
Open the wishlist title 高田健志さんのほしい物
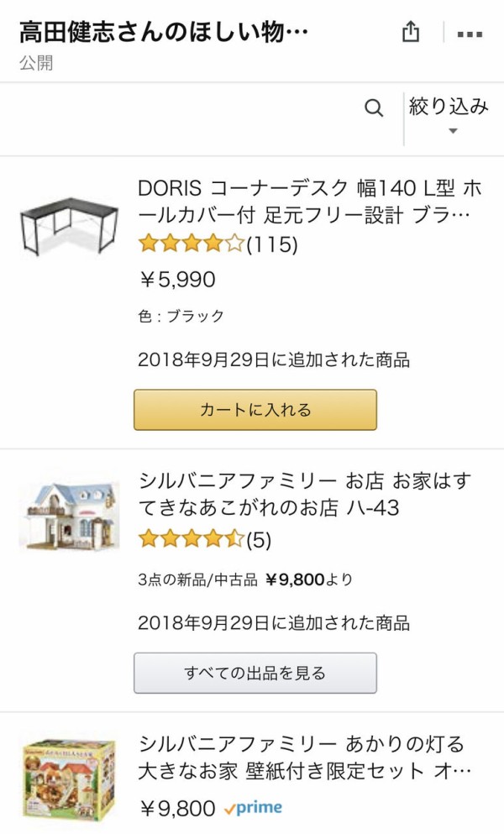tap(164, 33)
